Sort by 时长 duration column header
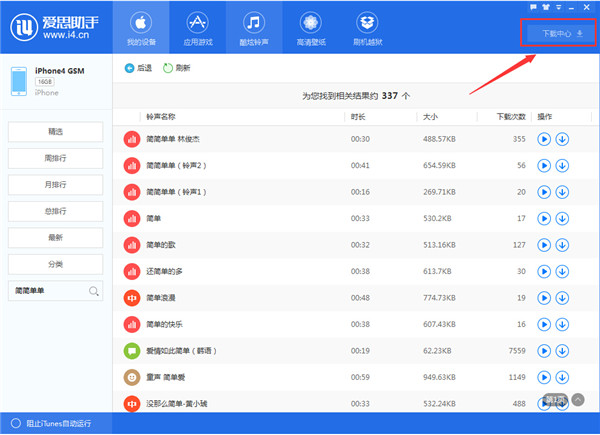 [358, 117]
